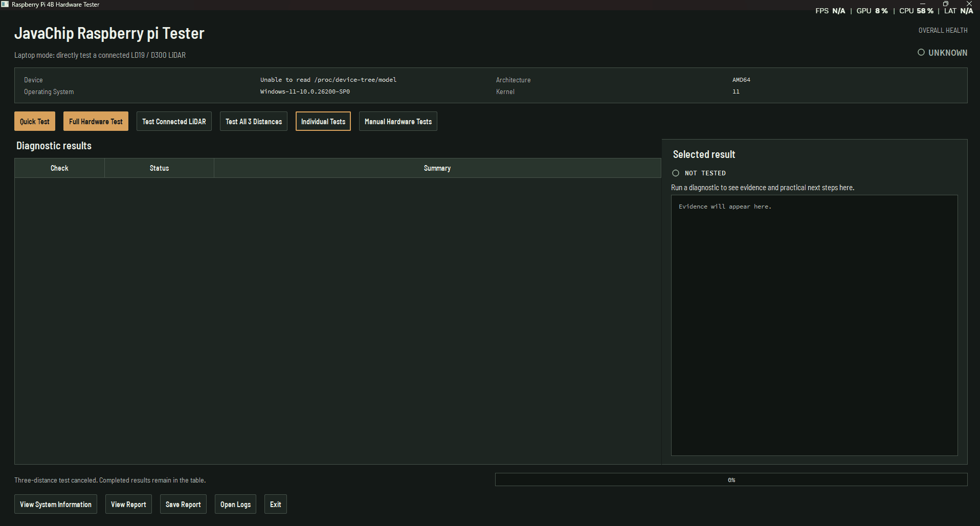
Task: Open the View Report button
Action: coord(128,504)
